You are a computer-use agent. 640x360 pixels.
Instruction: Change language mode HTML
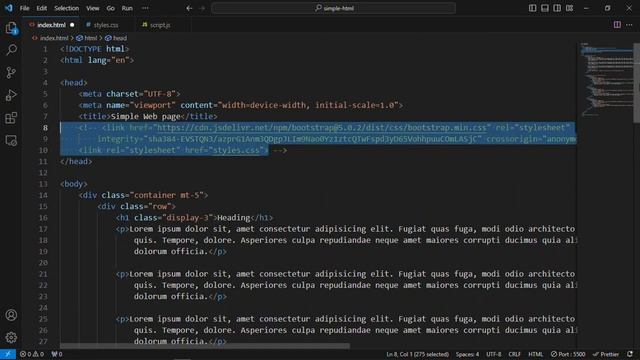(536, 354)
